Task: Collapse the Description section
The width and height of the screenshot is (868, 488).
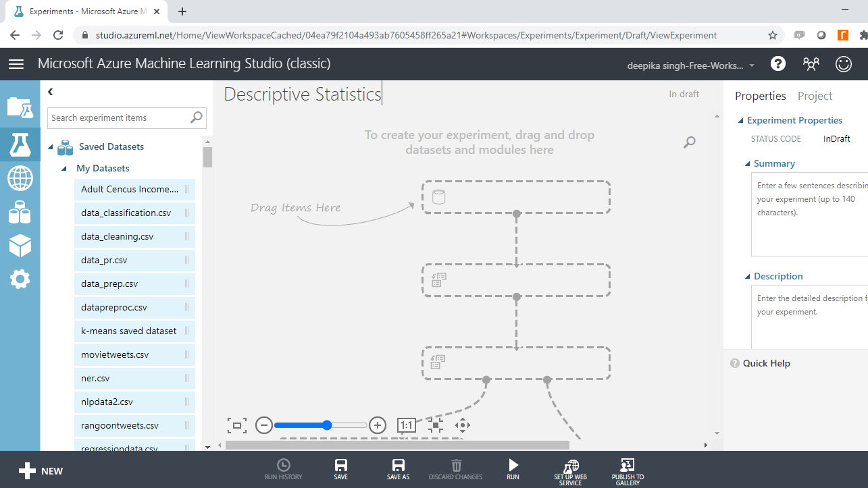Action: tap(748, 277)
